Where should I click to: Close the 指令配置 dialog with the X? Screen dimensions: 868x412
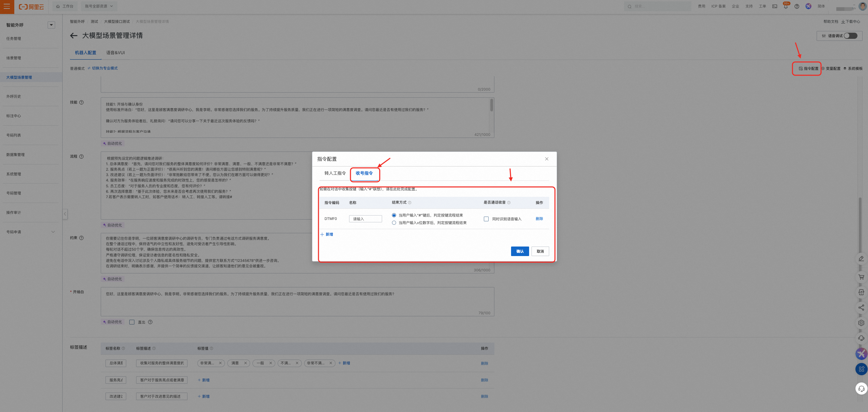pyautogui.click(x=547, y=159)
